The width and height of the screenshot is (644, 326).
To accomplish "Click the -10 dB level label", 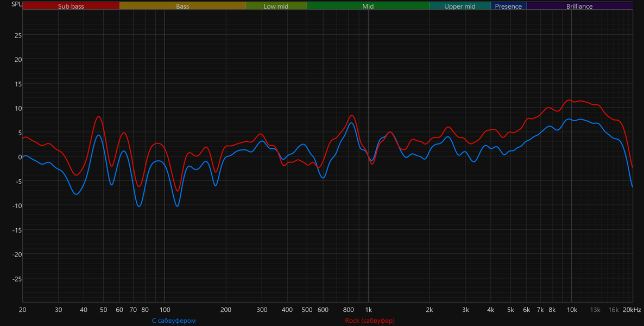I will point(17,205).
